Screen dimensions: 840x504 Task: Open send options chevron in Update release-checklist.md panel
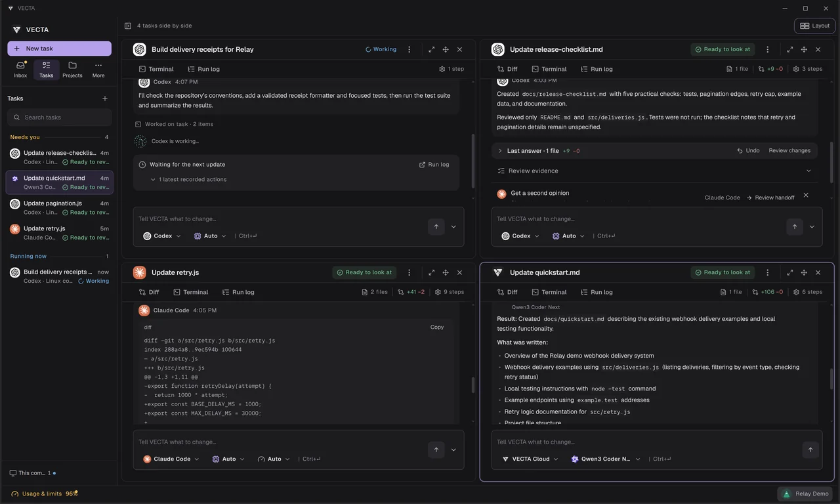812,226
